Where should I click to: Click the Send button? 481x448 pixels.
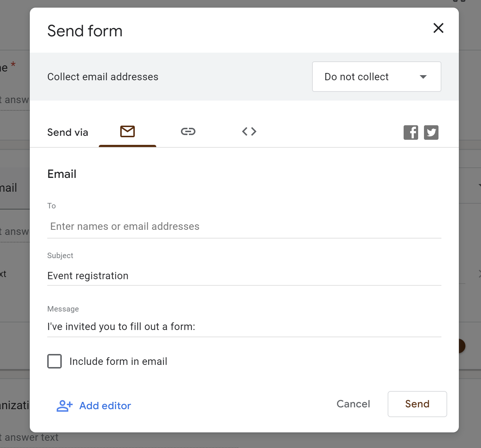(x=417, y=404)
